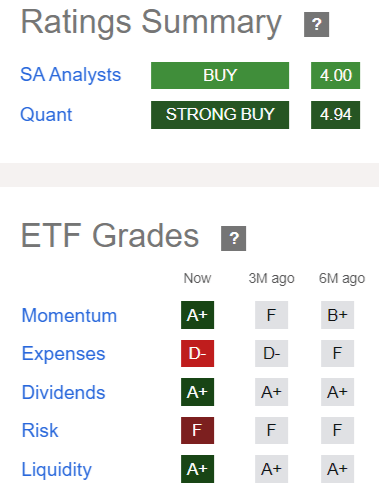Click the current Dividends A+ grade badge
The height and width of the screenshot is (492, 379).
click(x=197, y=392)
